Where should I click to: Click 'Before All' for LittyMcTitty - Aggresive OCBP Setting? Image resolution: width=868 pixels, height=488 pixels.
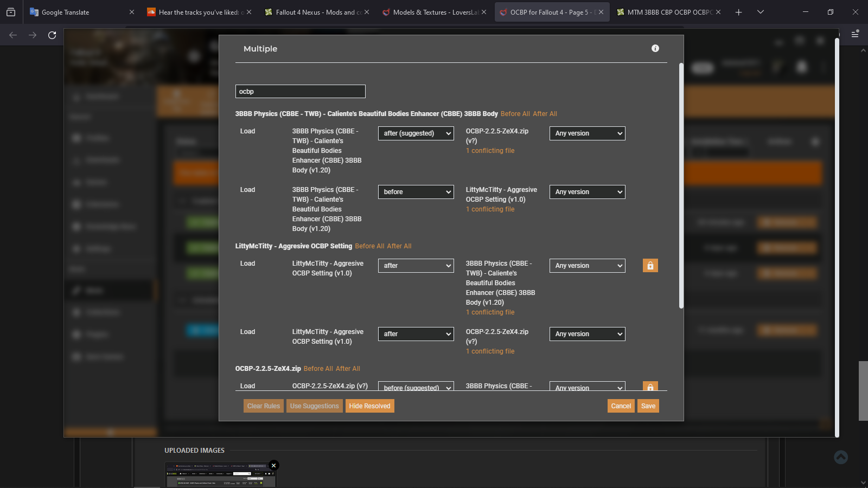(369, 246)
